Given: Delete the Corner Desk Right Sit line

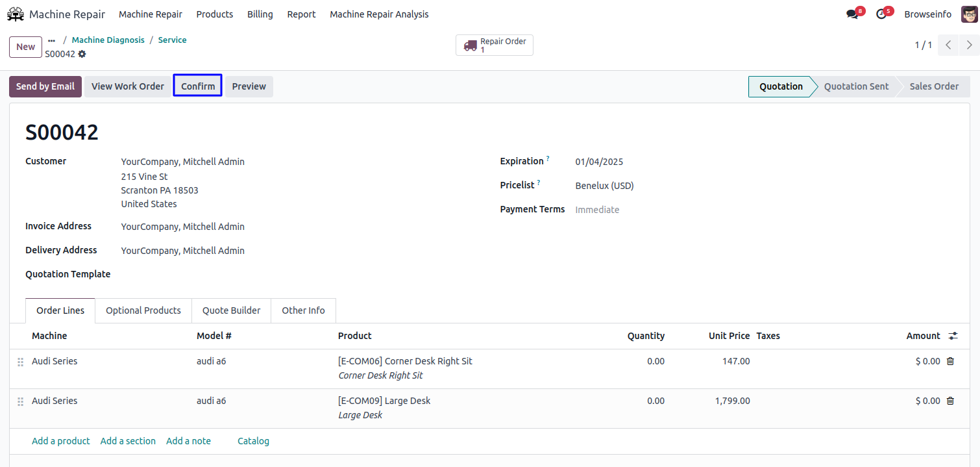Looking at the screenshot, I should click(950, 361).
